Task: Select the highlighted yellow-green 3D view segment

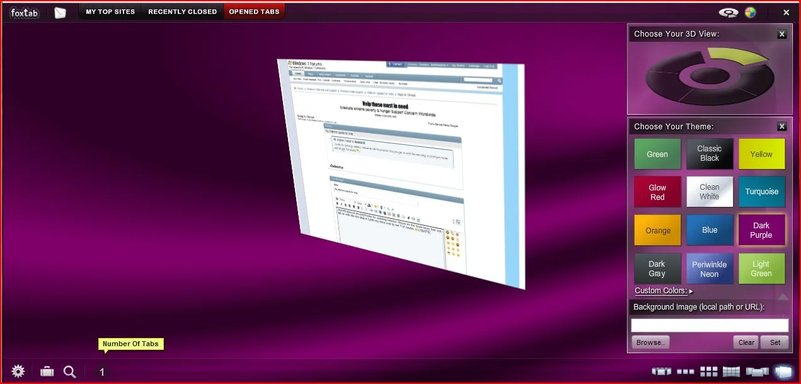Action: coord(737,56)
